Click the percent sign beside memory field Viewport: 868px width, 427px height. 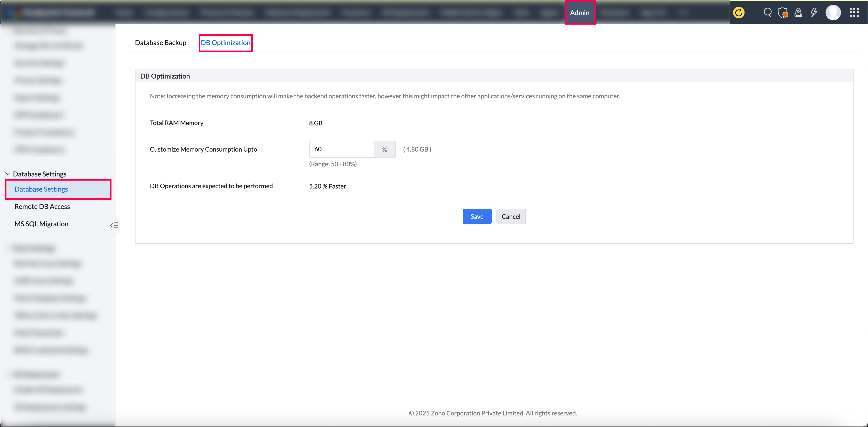point(385,149)
